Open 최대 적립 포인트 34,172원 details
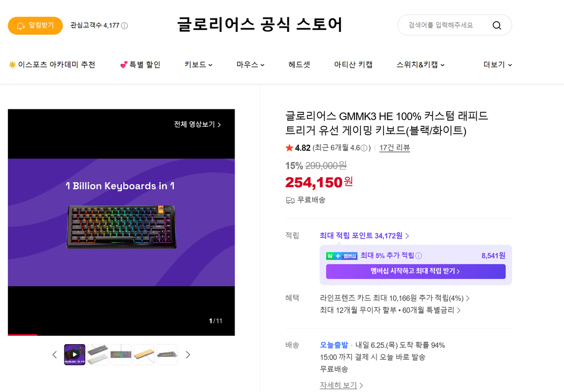This screenshot has height=392, width=564. 364,236
